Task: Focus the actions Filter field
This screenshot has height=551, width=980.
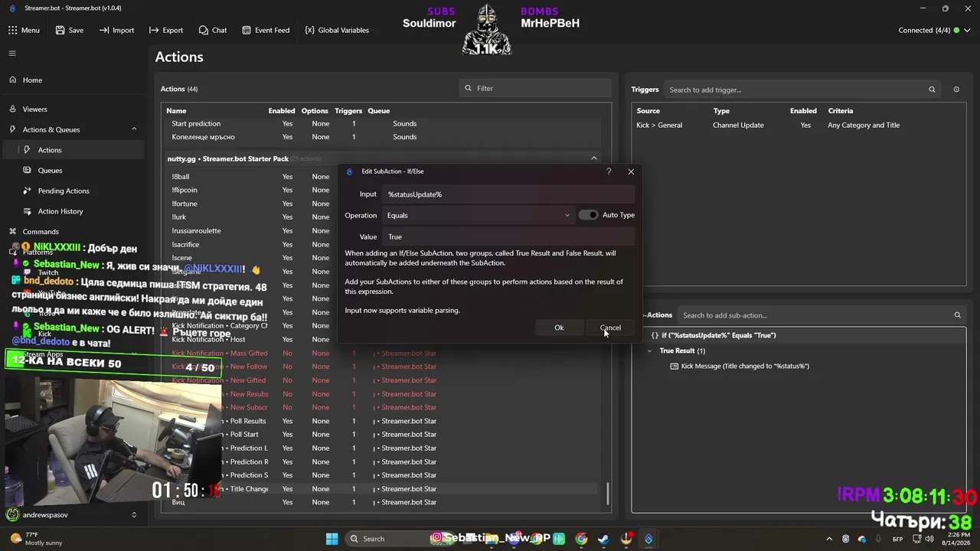Action: pos(535,88)
